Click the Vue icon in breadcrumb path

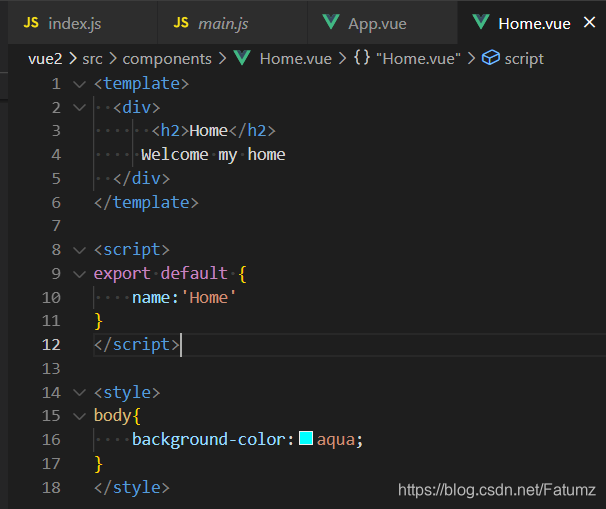click(x=242, y=58)
